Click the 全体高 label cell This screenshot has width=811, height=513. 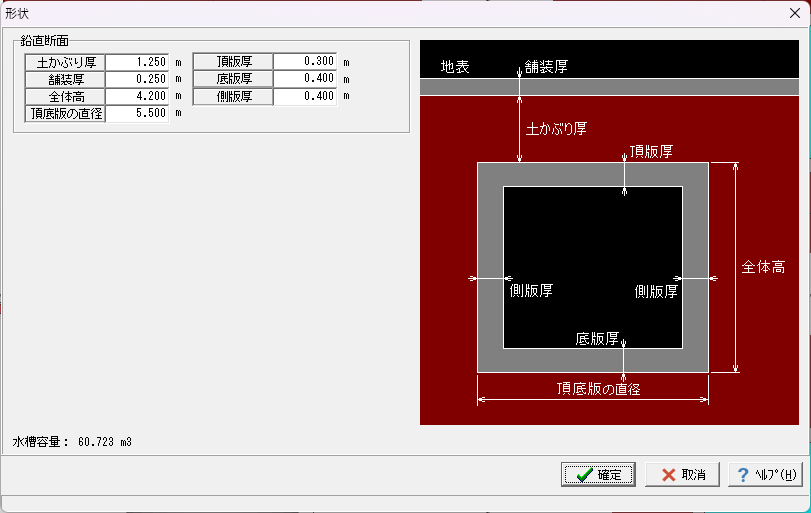(x=65, y=97)
